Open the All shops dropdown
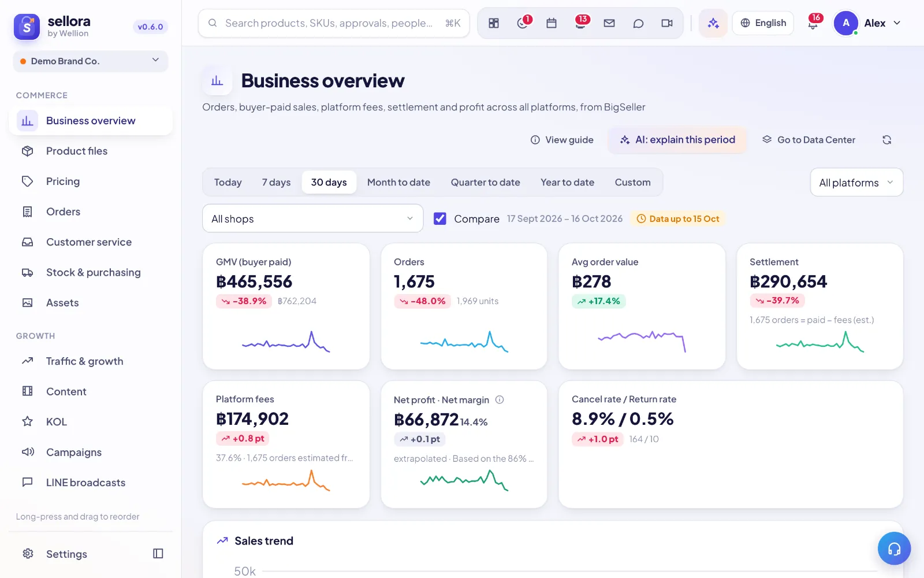This screenshot has width=924, height=578. (312, 218)
